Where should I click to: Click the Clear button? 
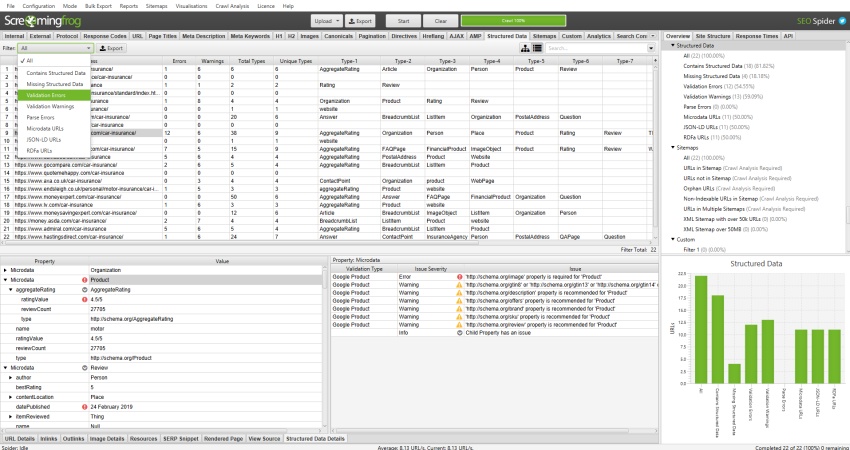441,19
